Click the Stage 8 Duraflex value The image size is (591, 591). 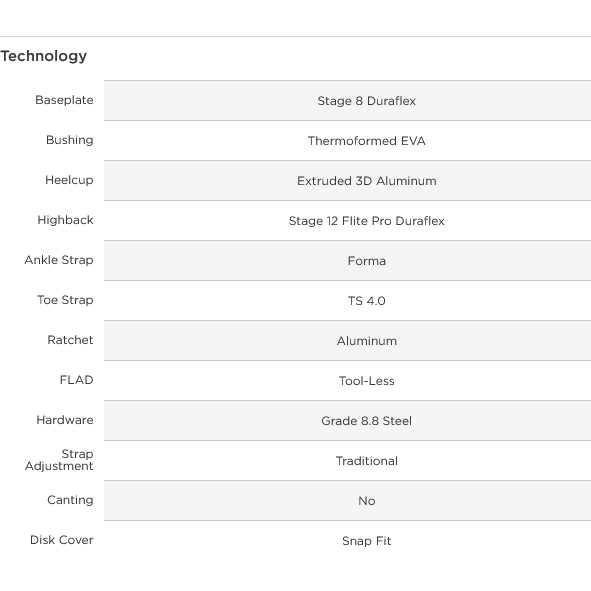coord(366,101)
